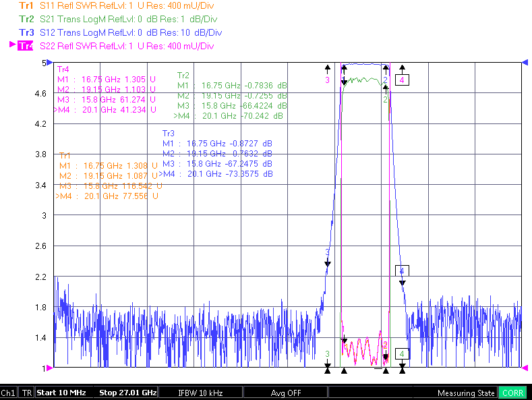Select magenta marker 3 near the top
Screen dimensions: 532x400
tap(328, 80)
